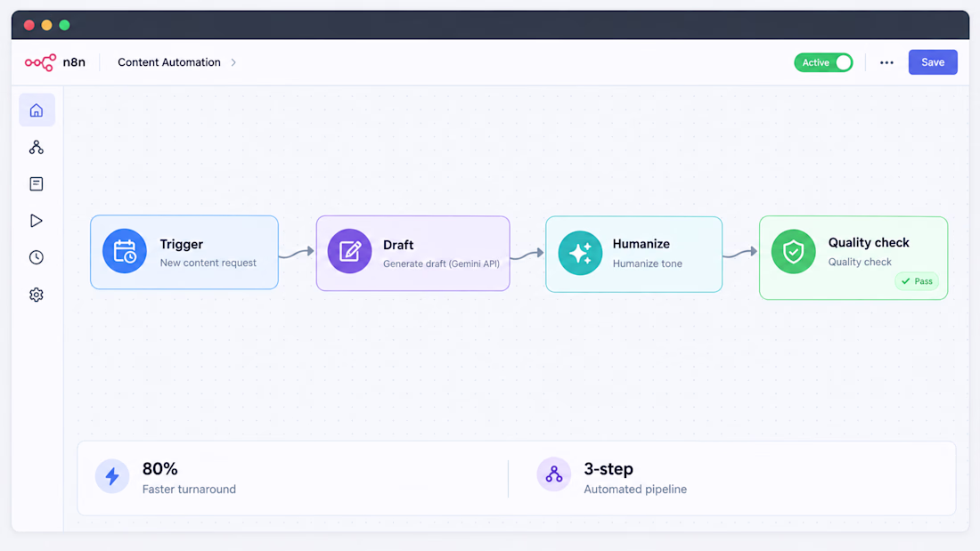
Task: Click the Automated pipeline purple icon
Action: [554, 474]
